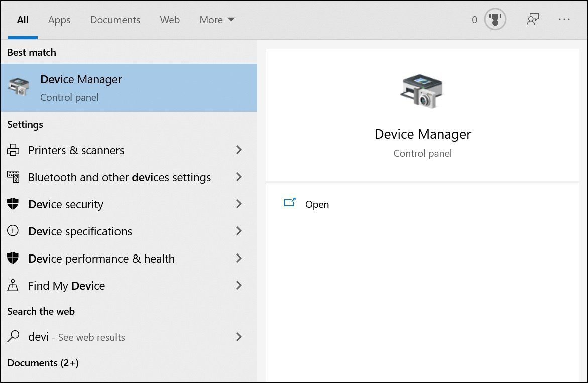Click Open to launch Device Manager
The height and width of the screenshot is (383, 588).
(x=317, y=205)
